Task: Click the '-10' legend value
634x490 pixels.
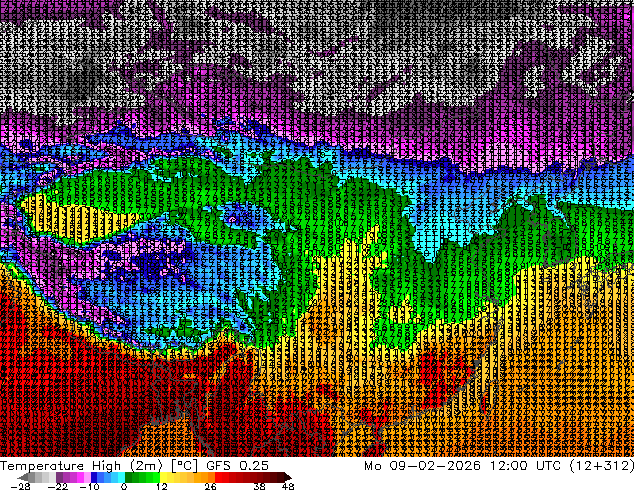Action: [89, 486]
